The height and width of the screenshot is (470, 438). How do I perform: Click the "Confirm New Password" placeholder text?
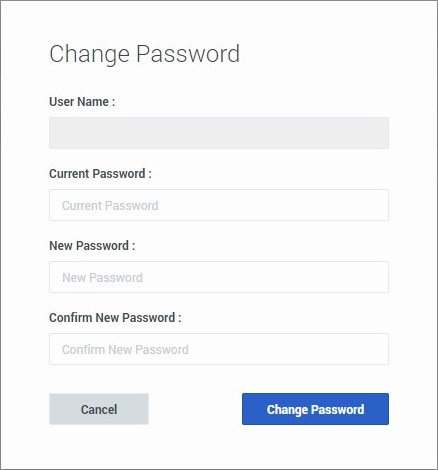tap(125, 350)
